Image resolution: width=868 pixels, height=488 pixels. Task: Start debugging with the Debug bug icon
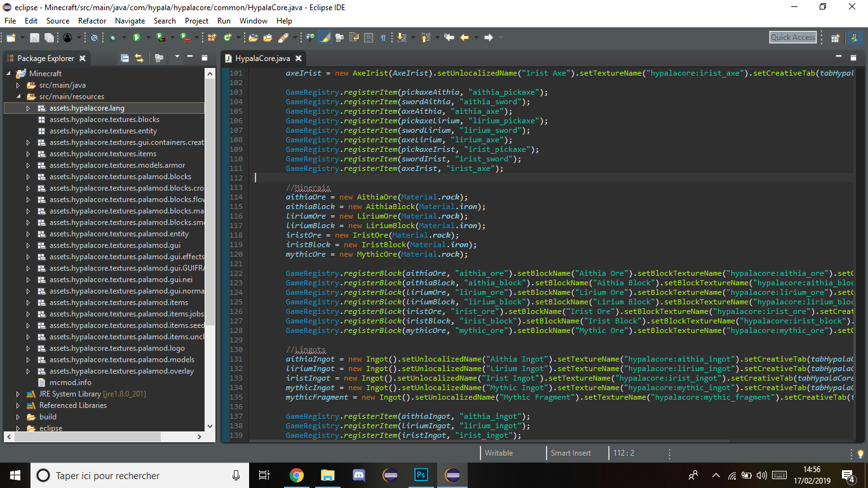coord(112,38)
